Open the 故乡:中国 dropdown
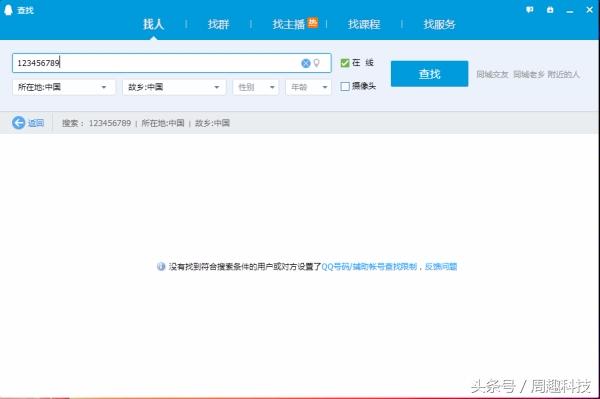The width and height of the screenshot is (600, 399). point(174,87)
